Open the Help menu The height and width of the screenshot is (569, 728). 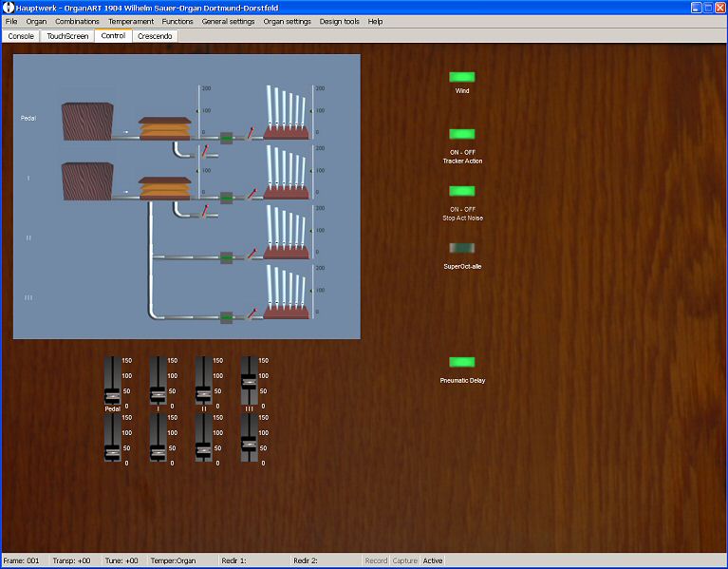tap(375, 21)
